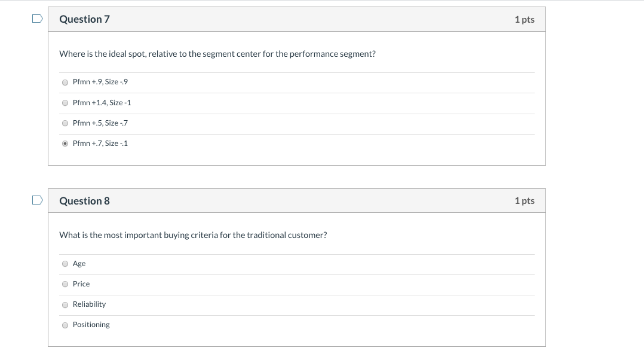Click the traditional customer buying criteria question text

tap(193, 235)
